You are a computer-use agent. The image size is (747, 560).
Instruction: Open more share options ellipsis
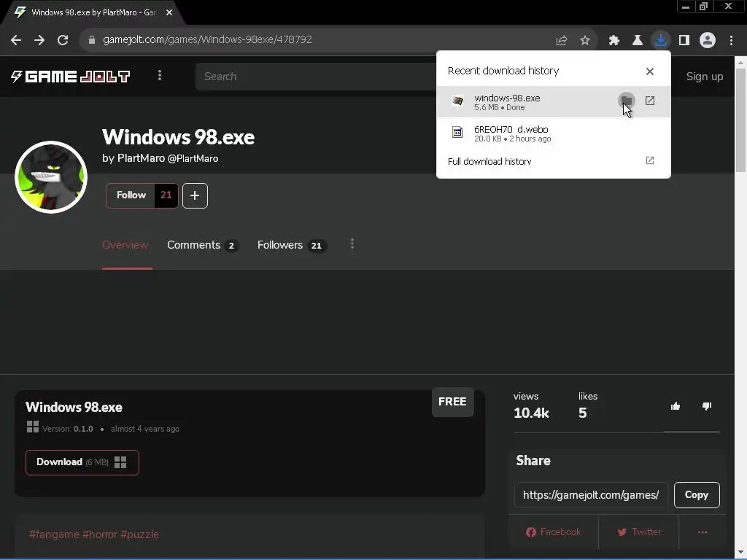click(x=703, y=532)
